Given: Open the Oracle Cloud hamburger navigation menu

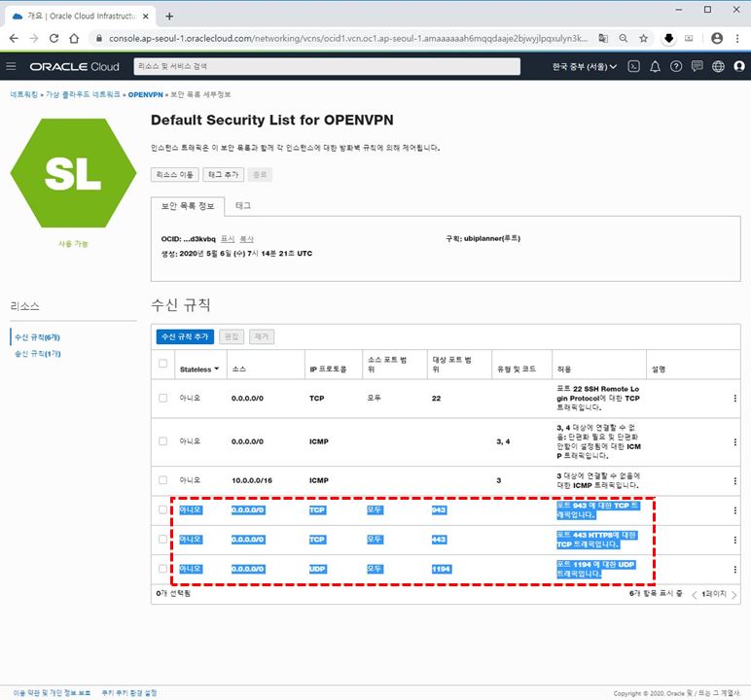Looking at the screenshot, I should tap(11, 66).
